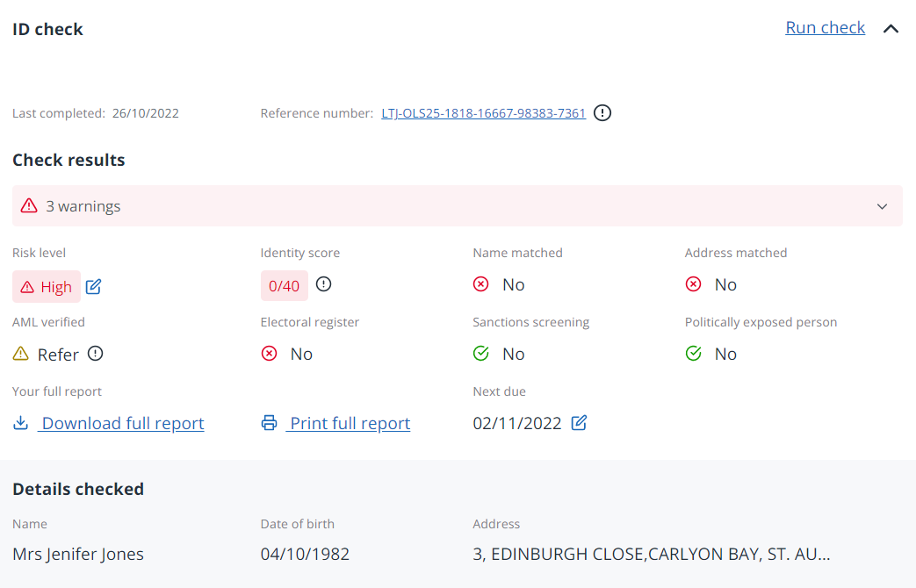Edit the Next due date with pencil icon
The image size is (916, 588).
coord(579,423)
